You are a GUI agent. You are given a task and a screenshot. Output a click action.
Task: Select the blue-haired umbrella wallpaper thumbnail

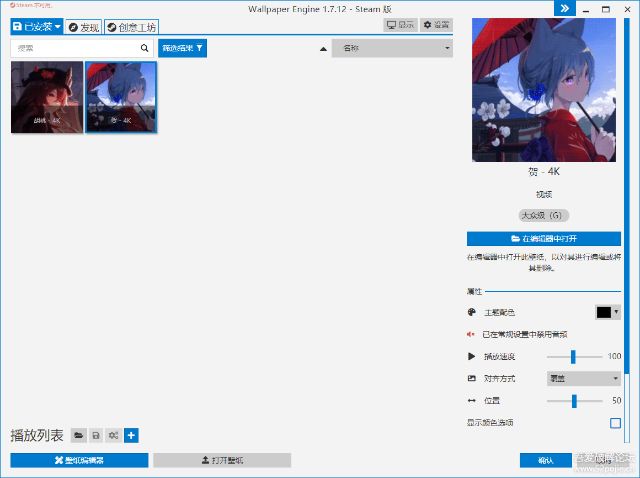(x=121, y=97)
